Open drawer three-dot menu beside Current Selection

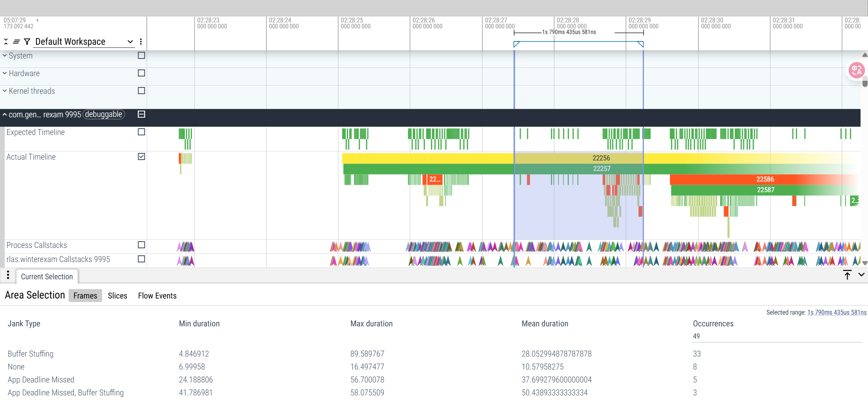tap(8, 275)
